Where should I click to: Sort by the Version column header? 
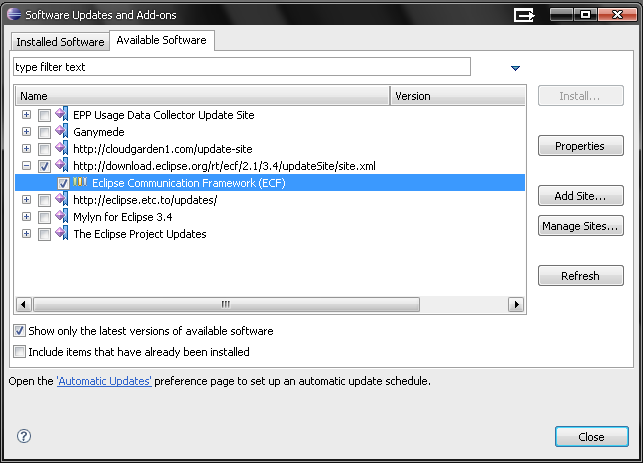458,96
